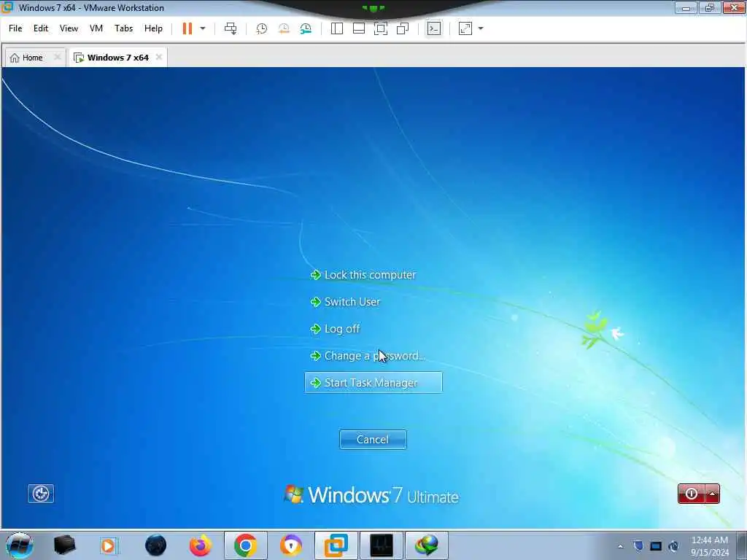Send Ctrl+Alt+Del to the virtual machine
Screen dimensions: 747x560
[231, 28]
